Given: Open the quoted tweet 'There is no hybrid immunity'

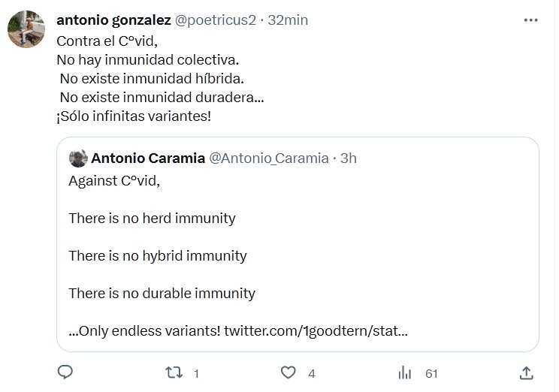Looking at the screenshot, I should point(158,255).
